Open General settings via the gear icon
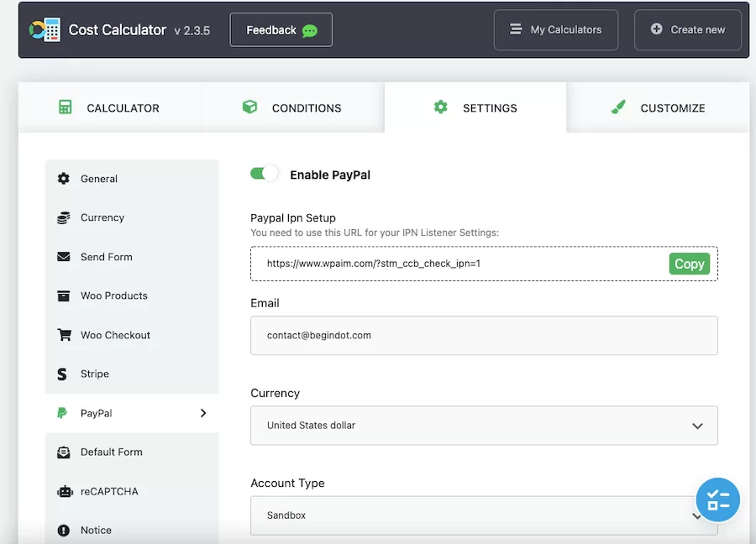This screenshot has width=756, height=544. click(x=64, y=178)
